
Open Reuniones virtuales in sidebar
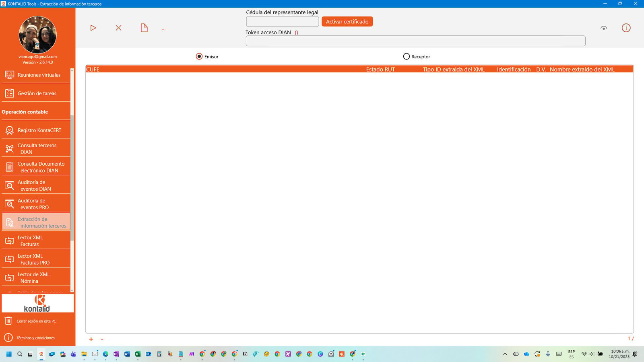[36, 75]
